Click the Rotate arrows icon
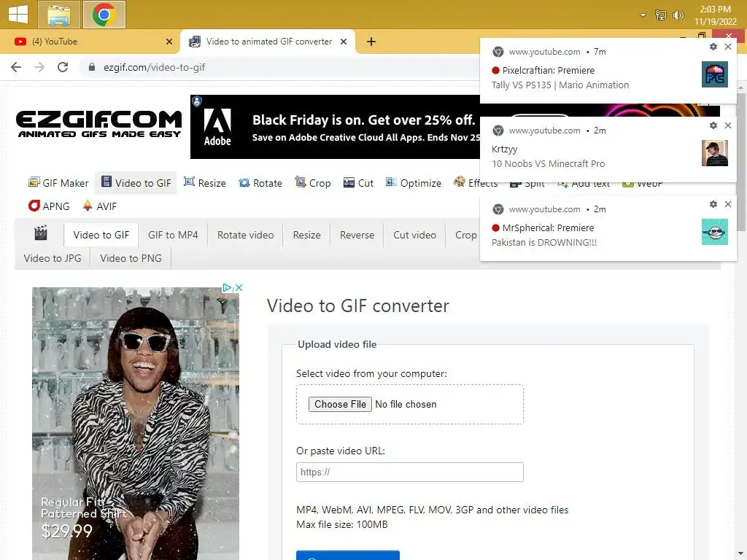This screenshot has width=747, height=560. (244, 183)
